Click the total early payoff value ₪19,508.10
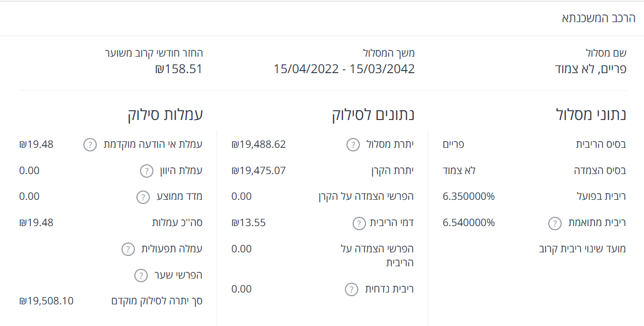Screen dimensions: 644x326 (x=46, y=301)
